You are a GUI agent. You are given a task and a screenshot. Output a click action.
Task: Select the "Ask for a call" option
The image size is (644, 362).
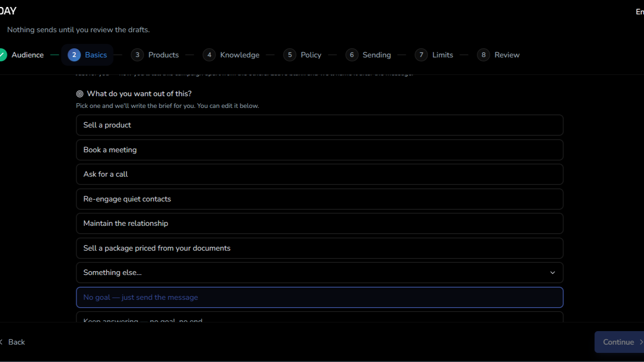point(320,174)
